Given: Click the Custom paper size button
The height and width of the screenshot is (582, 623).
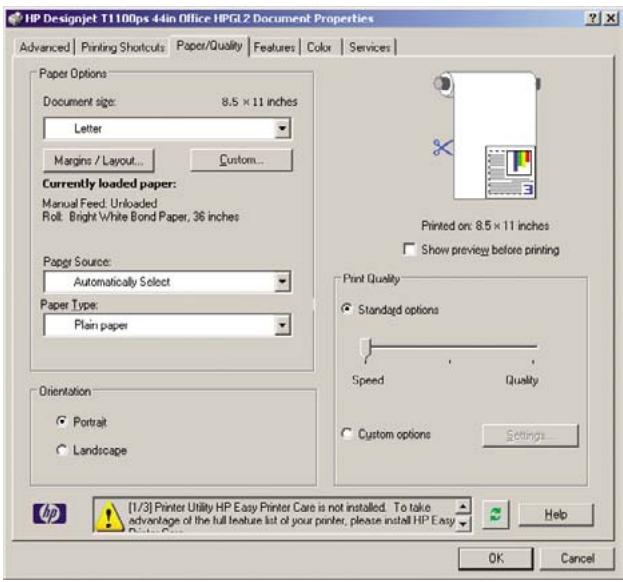Looking at the screenshot, I should click(241, 160).
